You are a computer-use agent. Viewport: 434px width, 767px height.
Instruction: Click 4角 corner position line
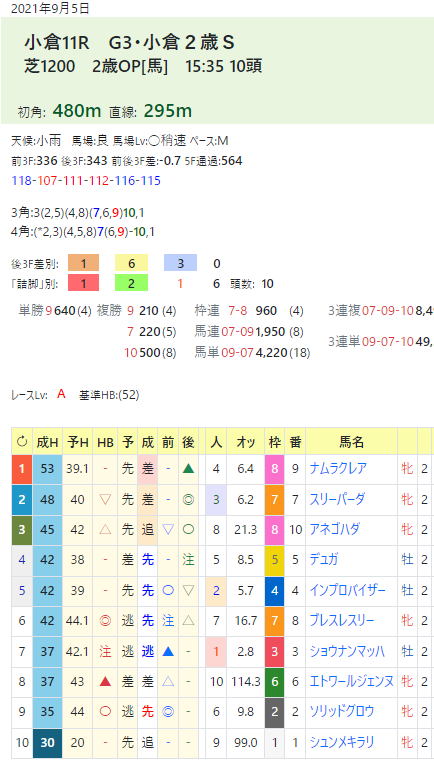(x=83, y=231)
